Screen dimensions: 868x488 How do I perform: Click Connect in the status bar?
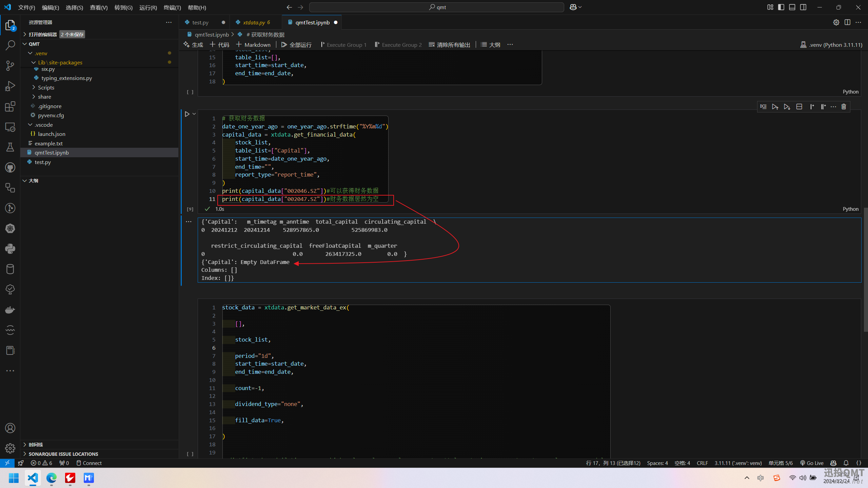89,463
